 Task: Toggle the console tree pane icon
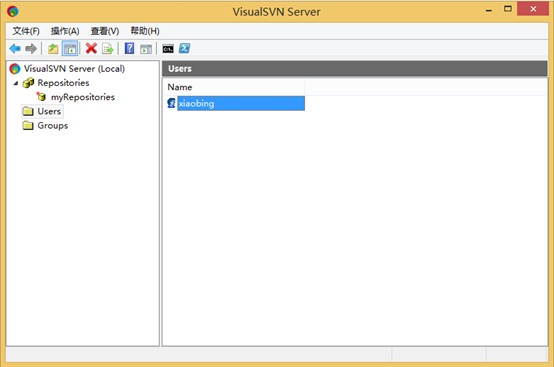[x=70, y=48]
